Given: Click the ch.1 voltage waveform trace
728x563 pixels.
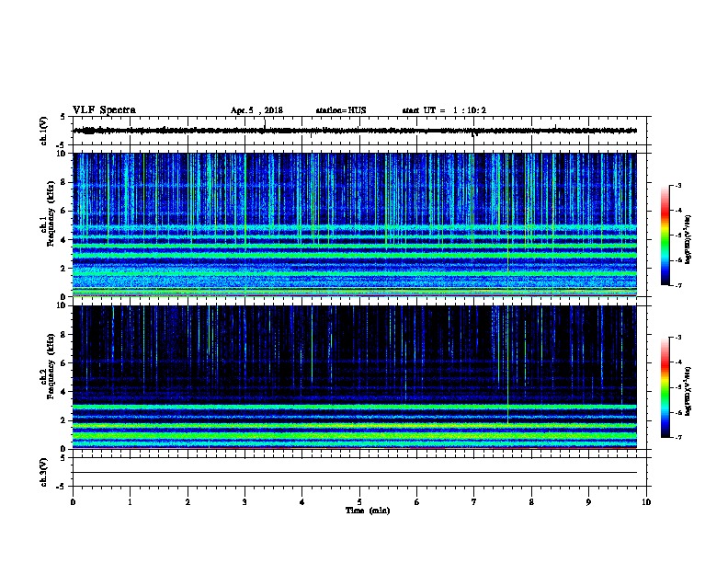Looking at the screenshot, I should pyautogui.click(x=355, y=131).
